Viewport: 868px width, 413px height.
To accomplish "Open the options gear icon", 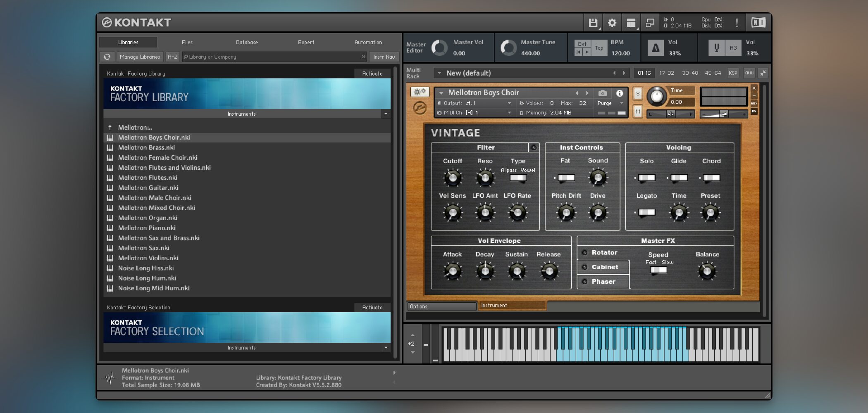I will 612,23.
